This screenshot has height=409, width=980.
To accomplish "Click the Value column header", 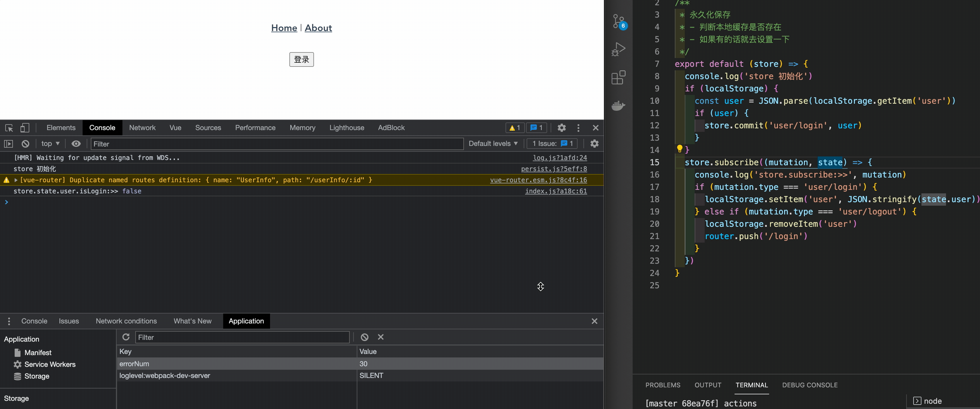I will tap(480, 352).
